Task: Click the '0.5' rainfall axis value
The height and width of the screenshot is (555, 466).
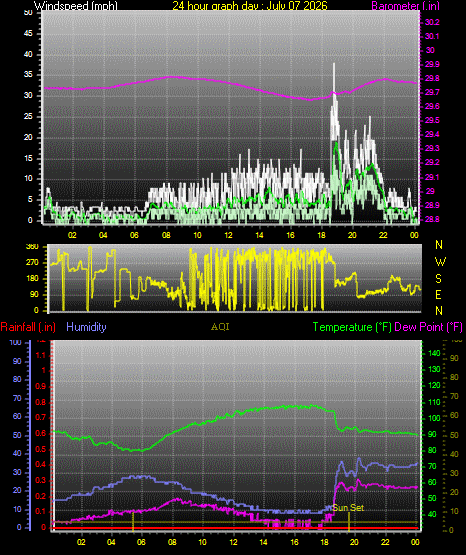Action: tap(41, 449)
